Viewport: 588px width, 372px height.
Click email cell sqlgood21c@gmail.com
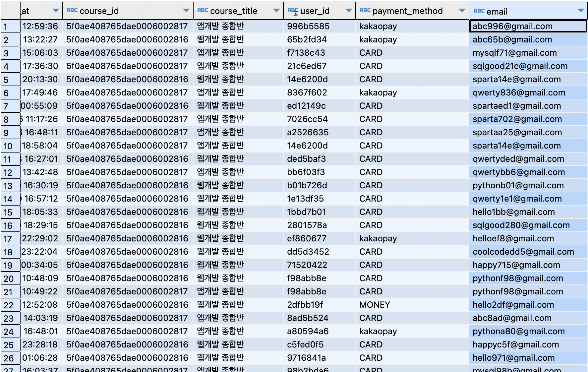528,66
